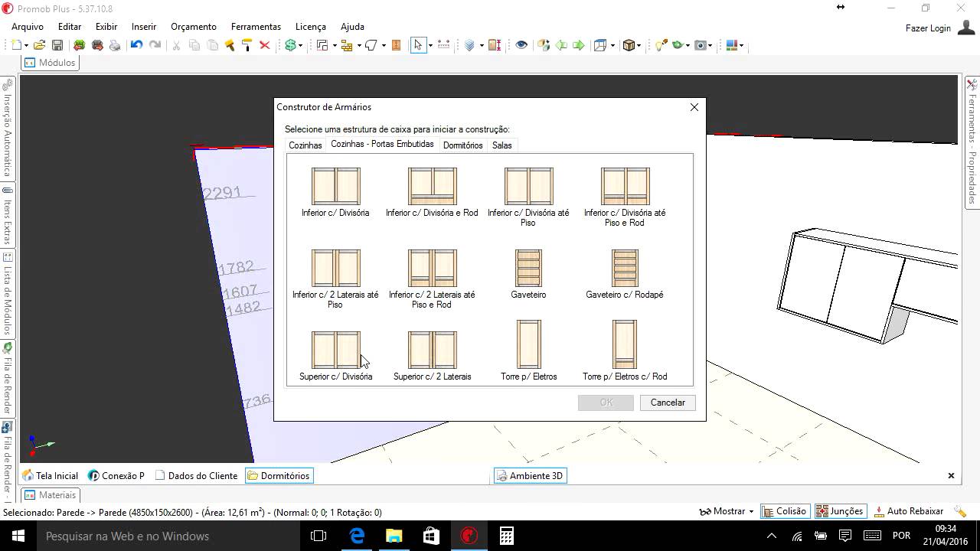Image resolution: width=980 pixels, height=551 pixels.
Task: Switch to the Salas tab
Action: click(x=502, y=145)
